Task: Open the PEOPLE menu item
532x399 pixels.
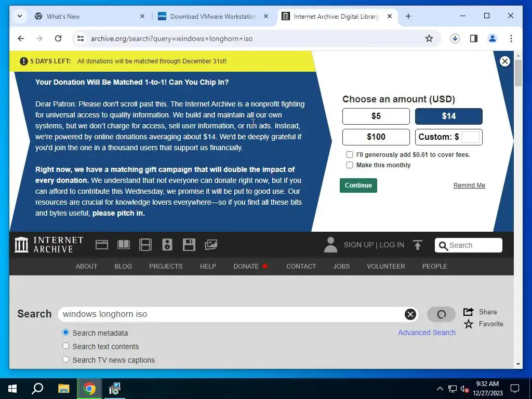Action: point(435,267)
